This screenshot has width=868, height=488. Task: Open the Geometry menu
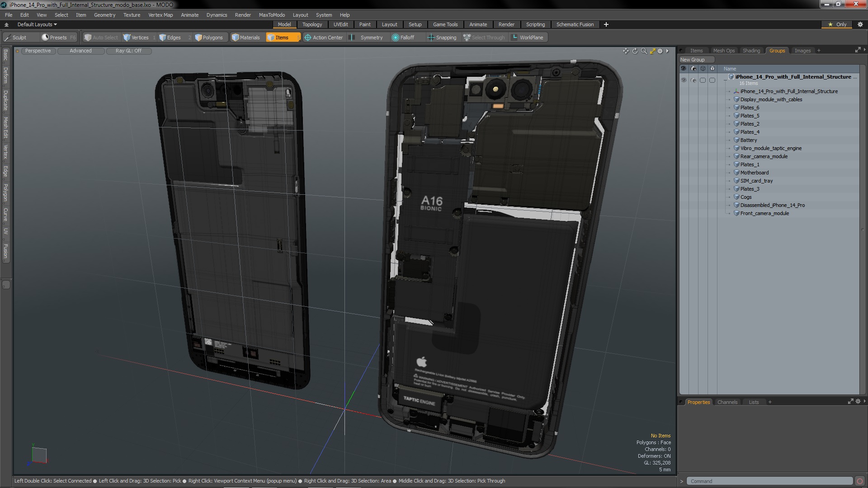104,15
